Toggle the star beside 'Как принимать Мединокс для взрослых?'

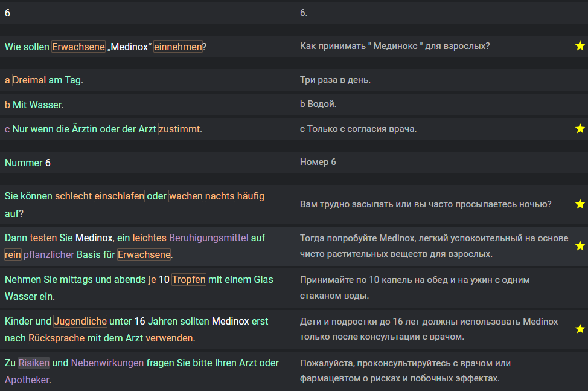tap(580, 46)
